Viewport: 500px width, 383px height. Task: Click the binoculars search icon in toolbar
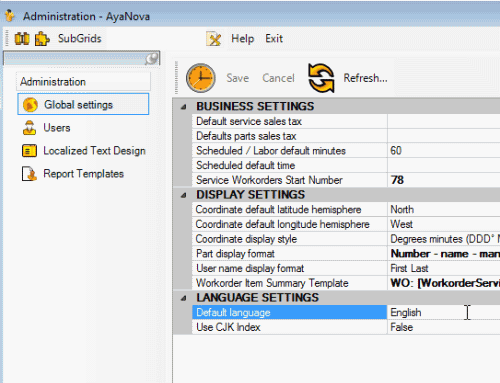(x=22, y=39)
